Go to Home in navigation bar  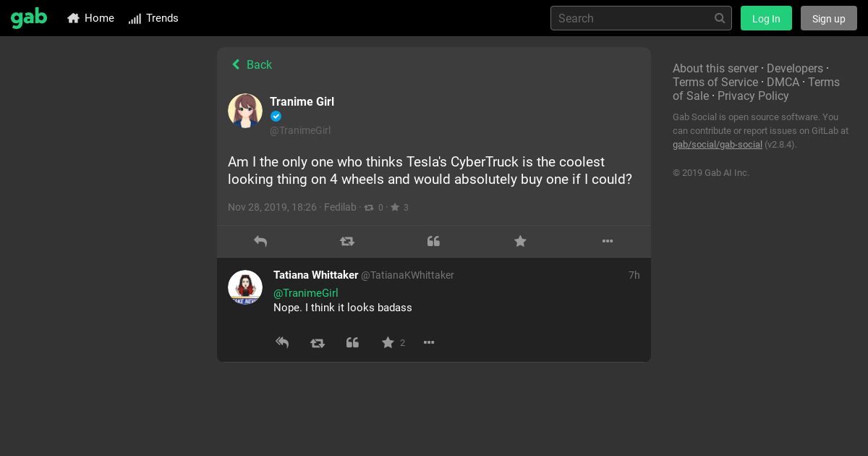tap(91, 18)
